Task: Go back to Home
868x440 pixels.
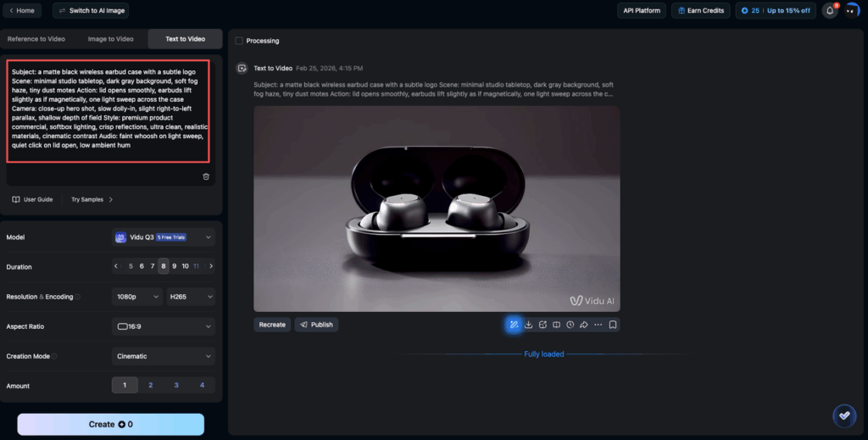Action: pos(21,10)
